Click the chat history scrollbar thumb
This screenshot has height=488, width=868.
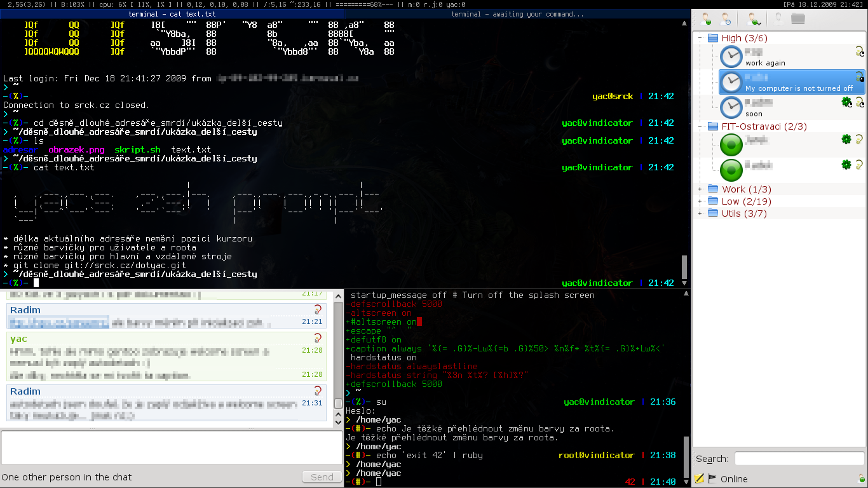coord(339,403)
